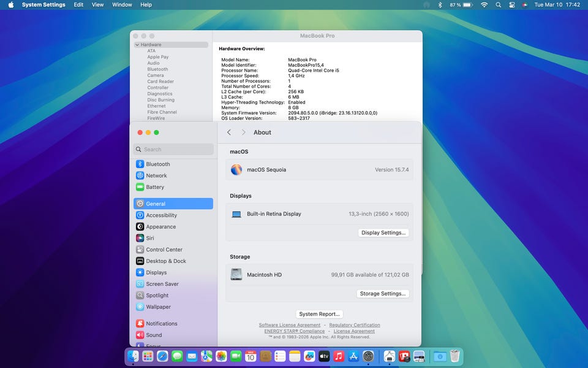The image size is (588, 368).
Task: Open the Window menu
Action: tap(122, 5)
